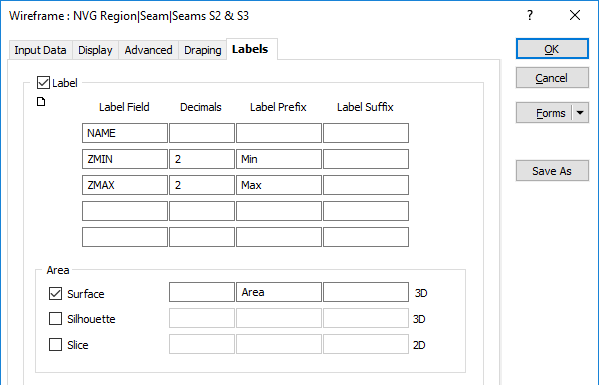Enable the Slice area checkbox
601x385 pixels.
tap(55, 345)
